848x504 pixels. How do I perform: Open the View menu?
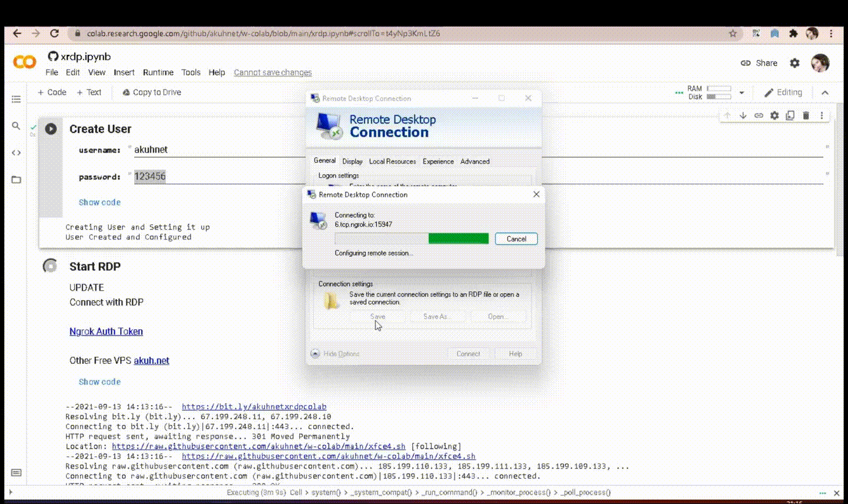click(x=97, y=72)
